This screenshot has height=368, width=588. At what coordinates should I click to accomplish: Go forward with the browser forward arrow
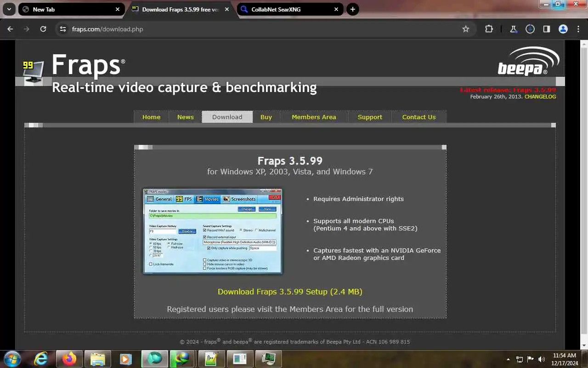coord(27,29)
